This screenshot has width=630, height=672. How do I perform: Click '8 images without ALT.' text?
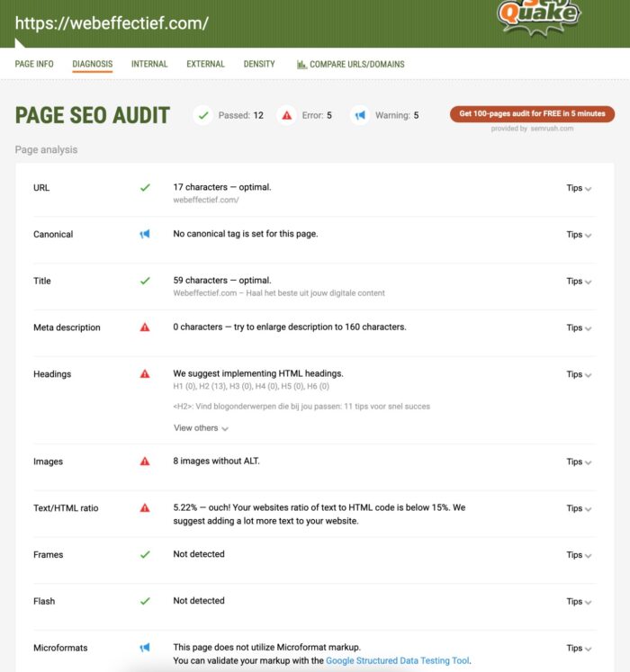(216, 461)
